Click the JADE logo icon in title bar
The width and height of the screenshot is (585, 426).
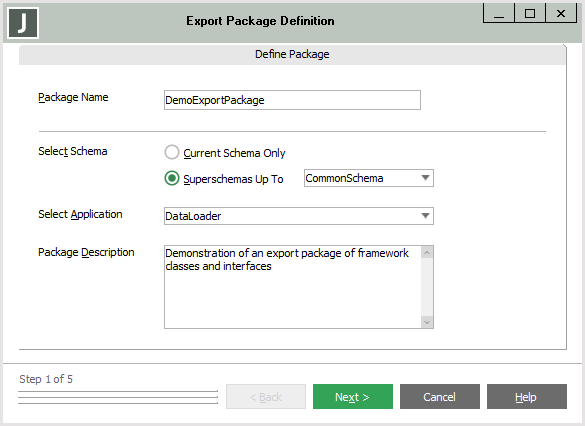tap(23, 23)
